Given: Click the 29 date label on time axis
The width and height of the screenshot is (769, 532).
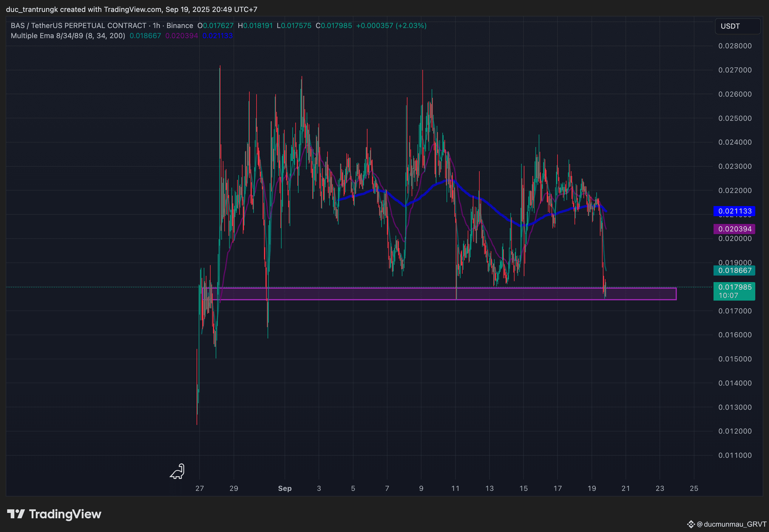Looking at the screenshot, I should [x=234, y=488].
